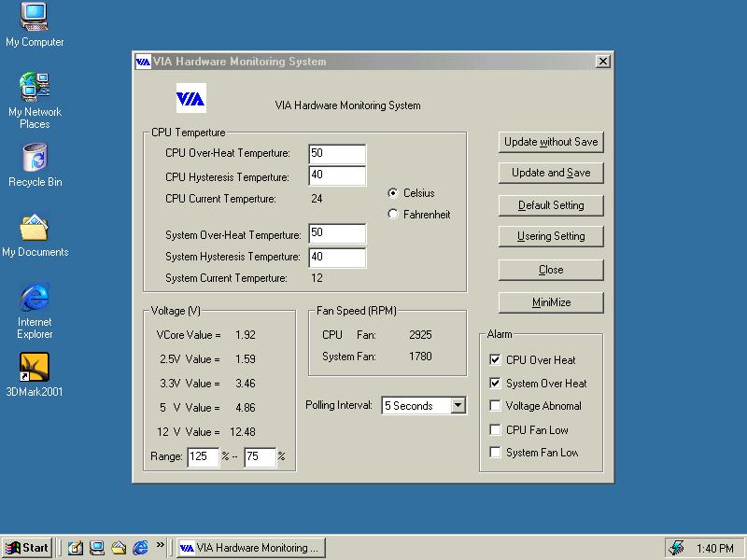The image size is (747, 560).
Task: Click System Current Temperture value 12
Action: click(x=317, y=278)
